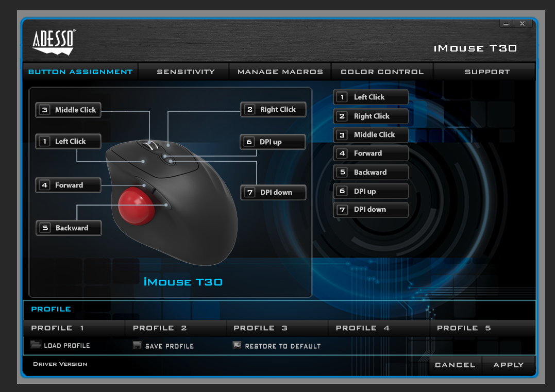Select Profile 2
This screenshot has height=392, width=555.
pyautogui.click(x=160, y=328)
